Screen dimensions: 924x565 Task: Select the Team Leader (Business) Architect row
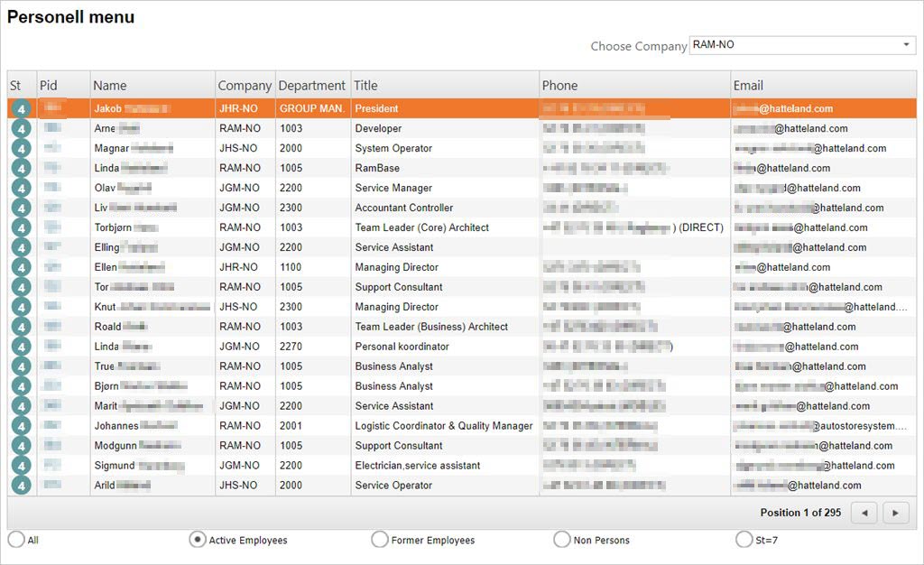pos(431,327)
